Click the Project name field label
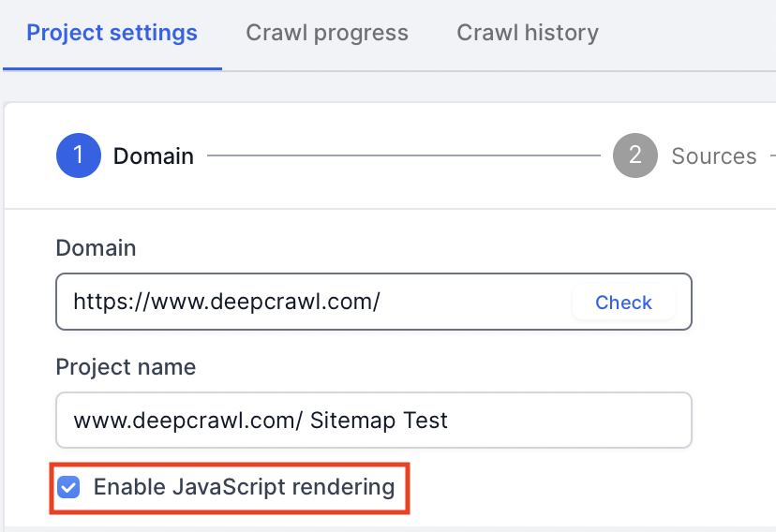776x532 pixels. point(126,366)
